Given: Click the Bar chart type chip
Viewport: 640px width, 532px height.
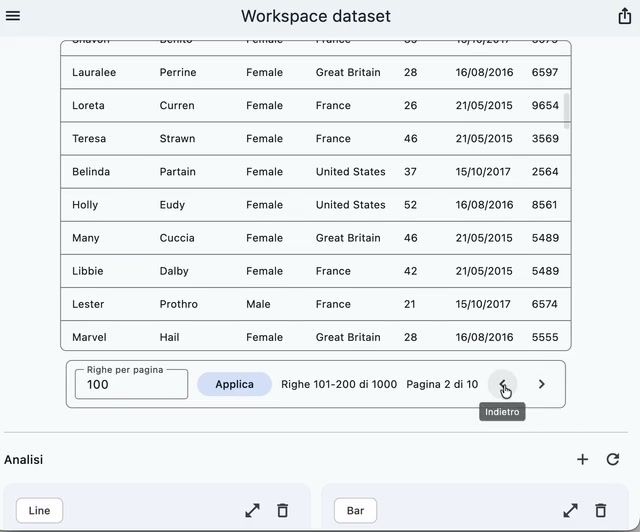Looking at the screenshot, I should (x=355, y=510).
